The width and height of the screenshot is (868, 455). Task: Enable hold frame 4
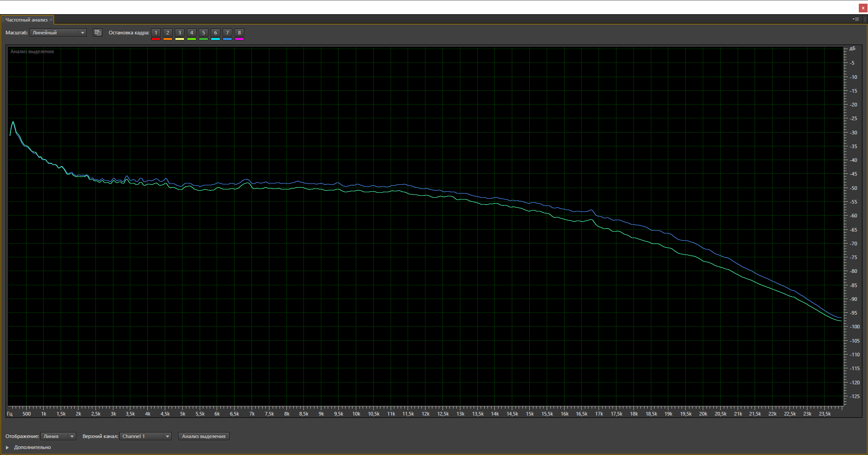[x=191, y=33]
